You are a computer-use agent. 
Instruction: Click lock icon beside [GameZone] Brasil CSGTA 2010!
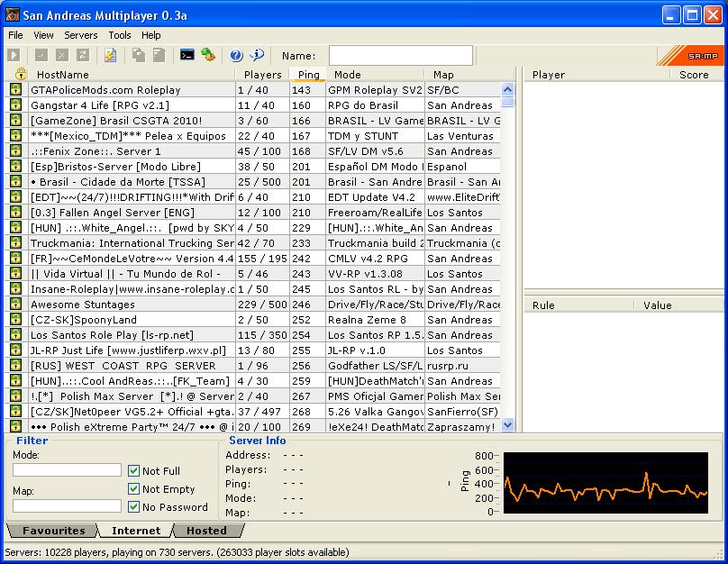[x=16, y=120]
